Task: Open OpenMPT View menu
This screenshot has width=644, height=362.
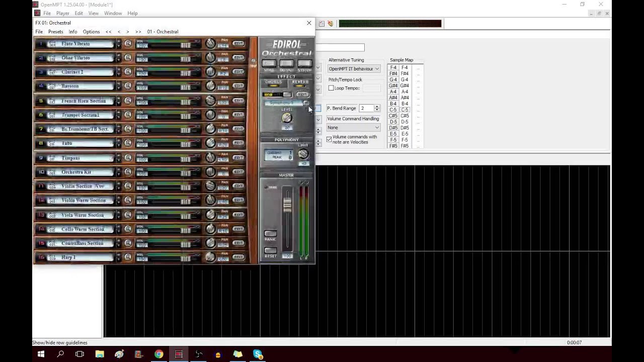Action: (94, 13)
